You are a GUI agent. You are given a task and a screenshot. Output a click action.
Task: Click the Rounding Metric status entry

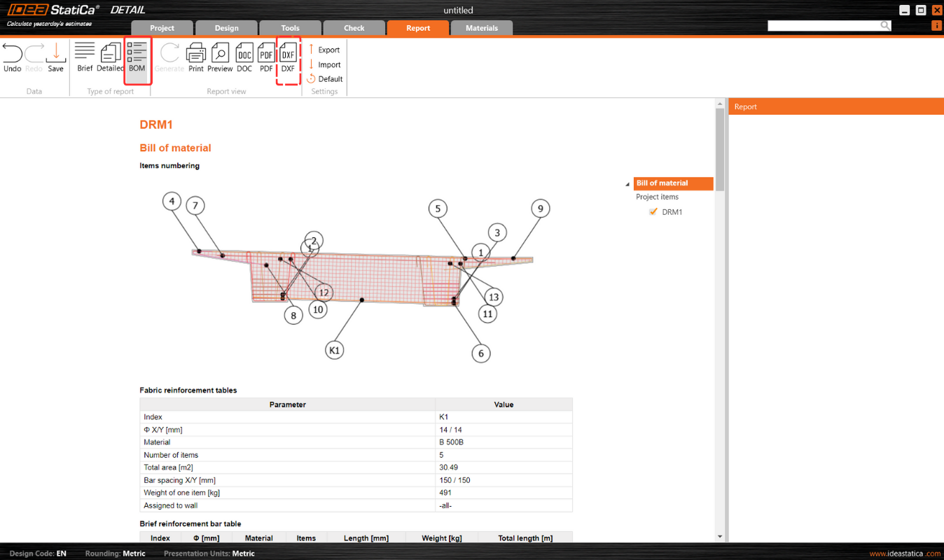116,553
